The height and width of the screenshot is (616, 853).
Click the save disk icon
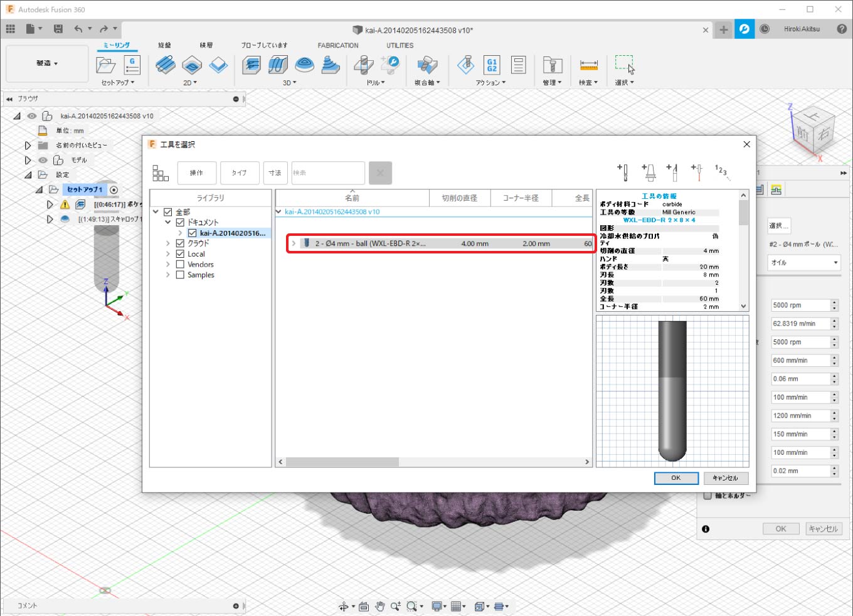(x=58, y=29)
